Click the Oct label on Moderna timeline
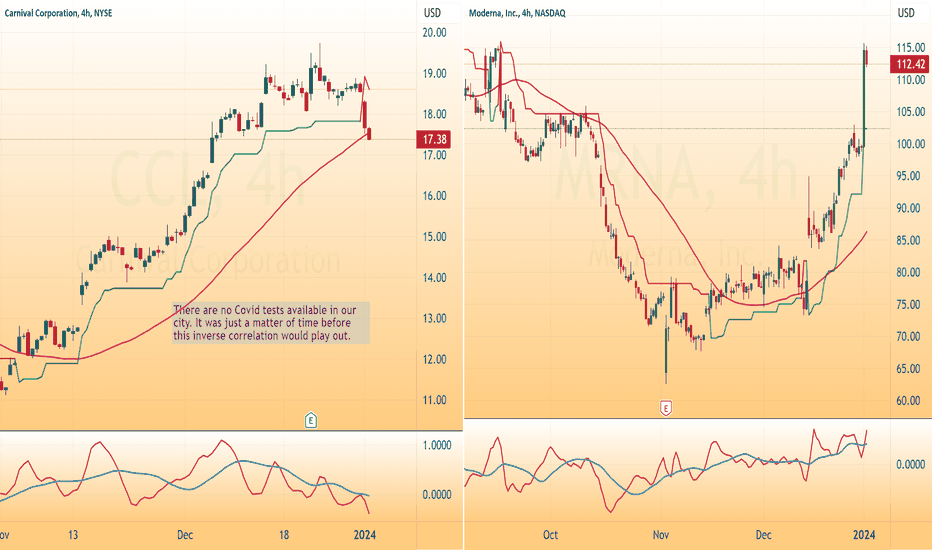Viewport: 932px width, 550px height. (550, 535)
